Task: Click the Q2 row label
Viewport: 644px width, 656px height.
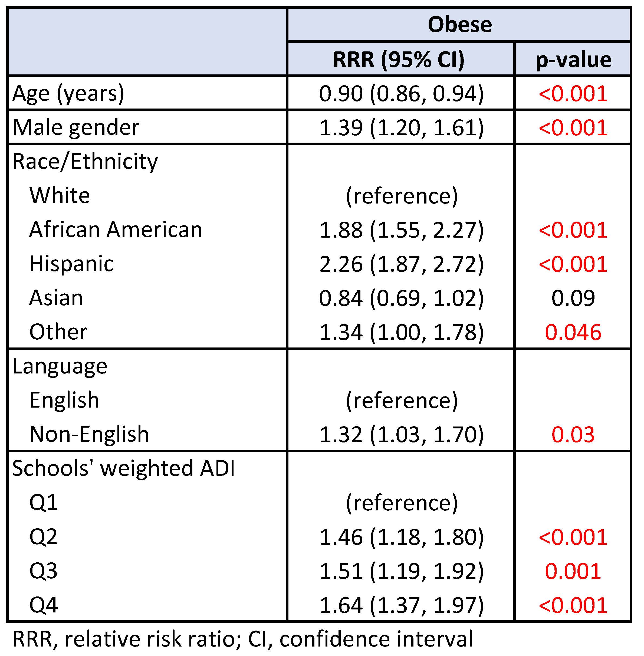Action: [x=43, y=537]
